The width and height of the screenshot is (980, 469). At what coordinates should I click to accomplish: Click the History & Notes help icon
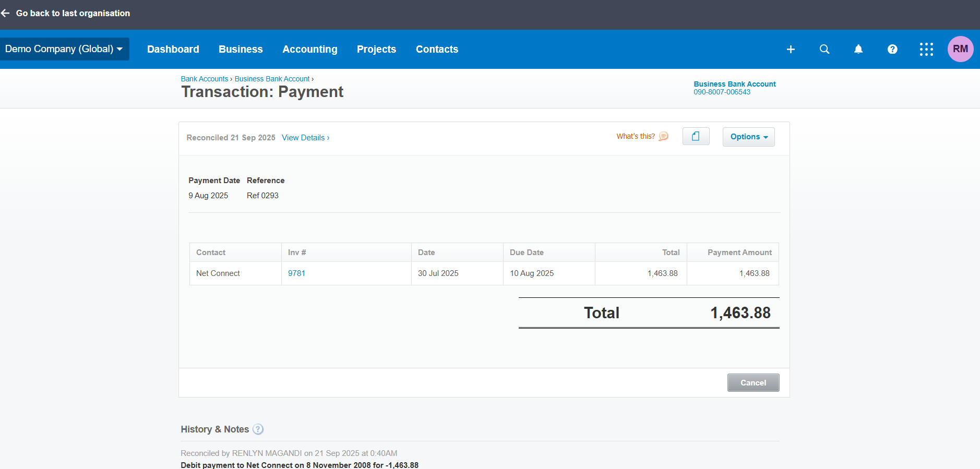point(258,429)
